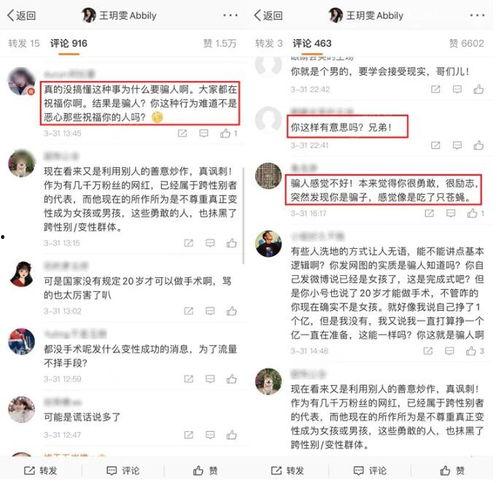Screen dimensions: 499x483
Task: Open avatar of first left commenter
Action: point(21,81)
